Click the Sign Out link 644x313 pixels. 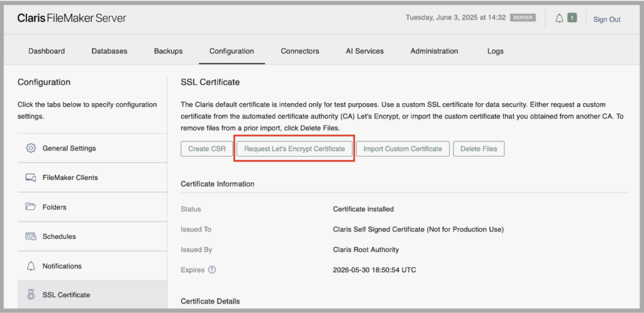607,19
